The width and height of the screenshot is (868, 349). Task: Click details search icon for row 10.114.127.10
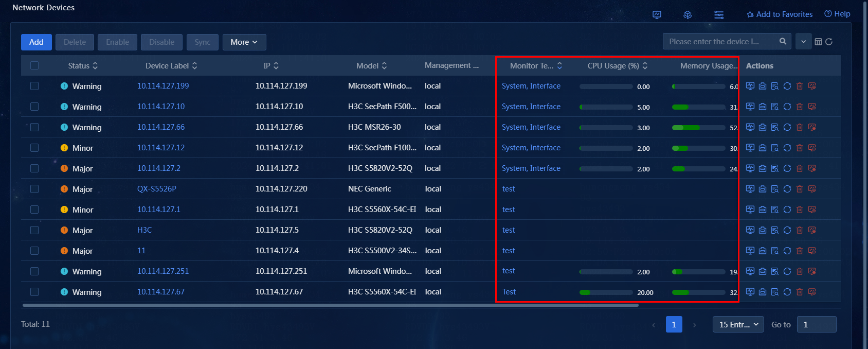coord(775,107)
